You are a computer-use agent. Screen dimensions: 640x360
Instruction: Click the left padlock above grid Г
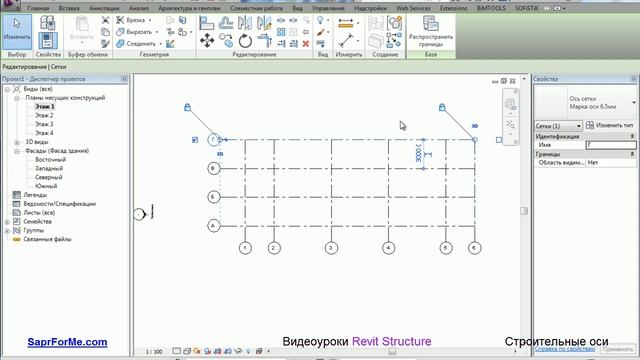(187, 107)
